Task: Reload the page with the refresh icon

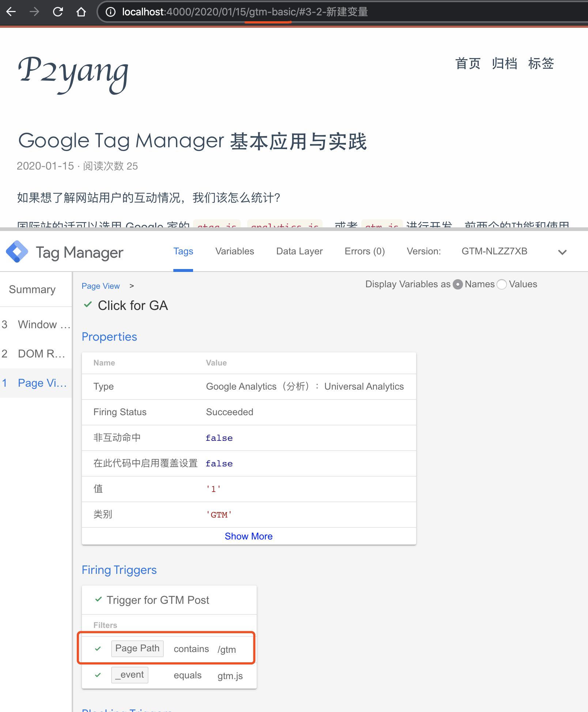Action: (x=58, y=12)
